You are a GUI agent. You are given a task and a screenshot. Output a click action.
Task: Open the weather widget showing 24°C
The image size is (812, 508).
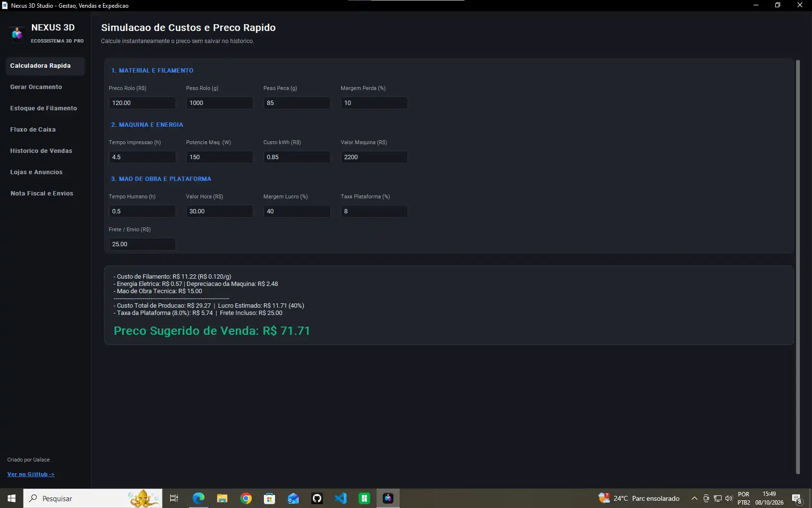639,498
